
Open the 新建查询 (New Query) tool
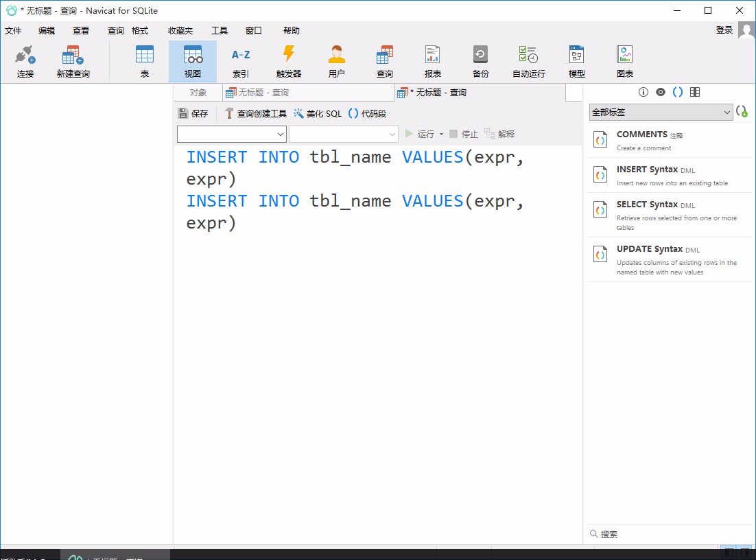pyautogui.click(x=72, y=60)
